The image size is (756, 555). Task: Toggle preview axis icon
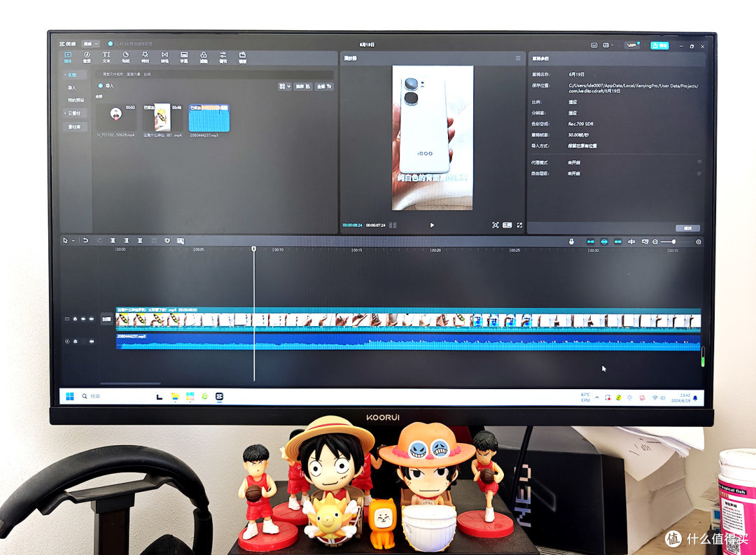631,241
